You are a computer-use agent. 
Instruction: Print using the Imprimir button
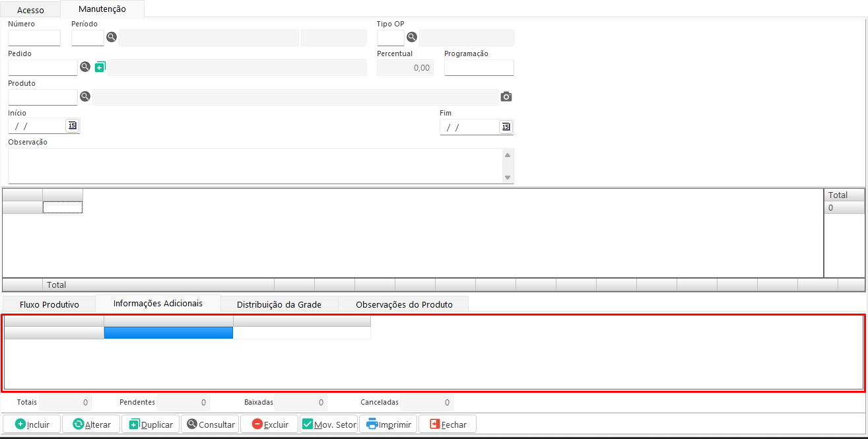(x=388, y=424)
